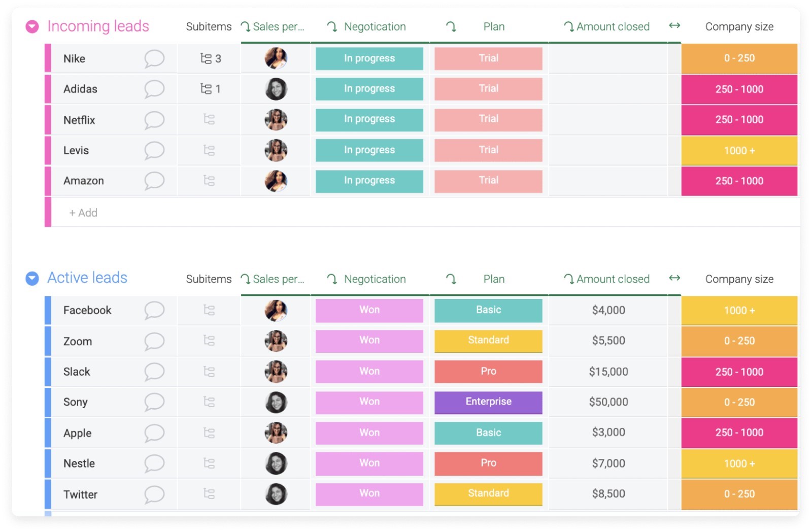Open the Twitter conversation bubble

point(154,494)
